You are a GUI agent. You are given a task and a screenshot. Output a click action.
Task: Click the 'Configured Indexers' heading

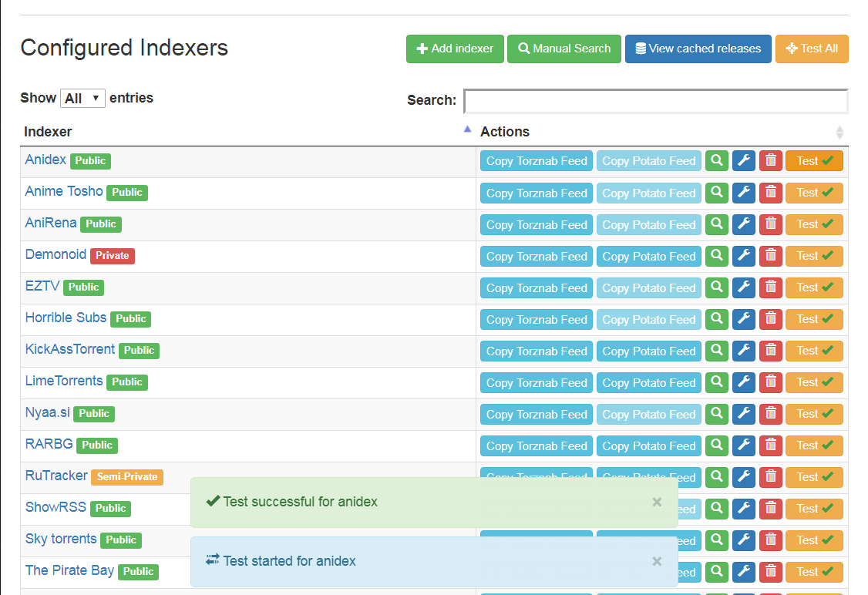tap(124, 48)
